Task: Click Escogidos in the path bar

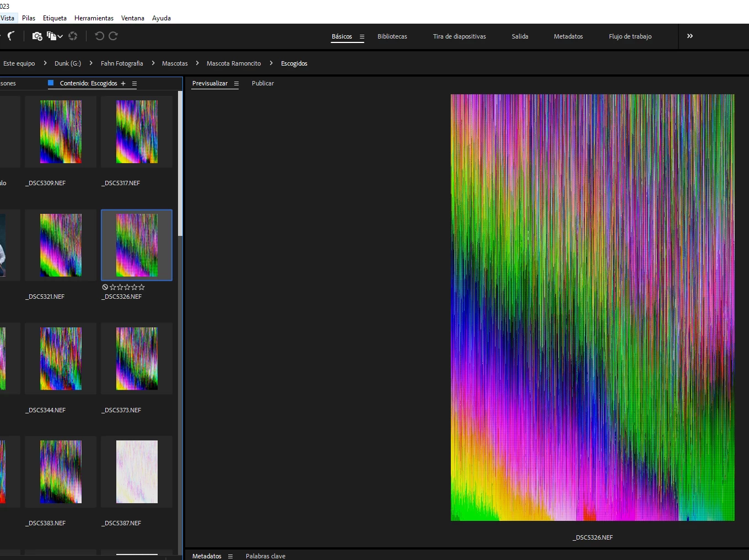Action: click(x=294, y=63)
